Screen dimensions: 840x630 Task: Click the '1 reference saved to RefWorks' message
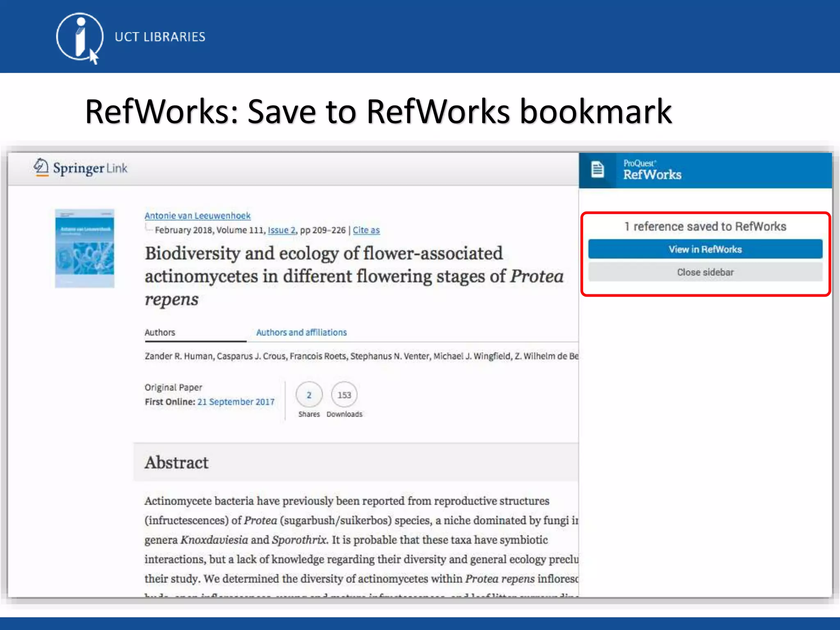pyautogui.click(x=705, y=226)
